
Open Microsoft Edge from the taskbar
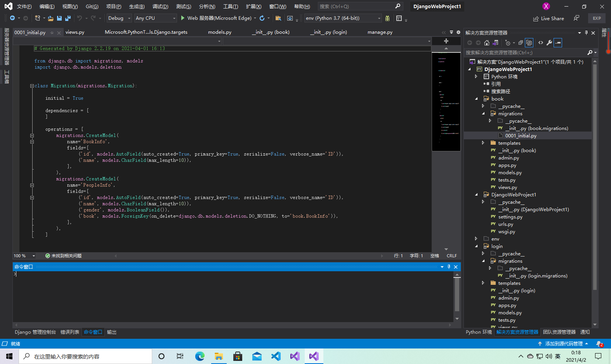point(200,356)
